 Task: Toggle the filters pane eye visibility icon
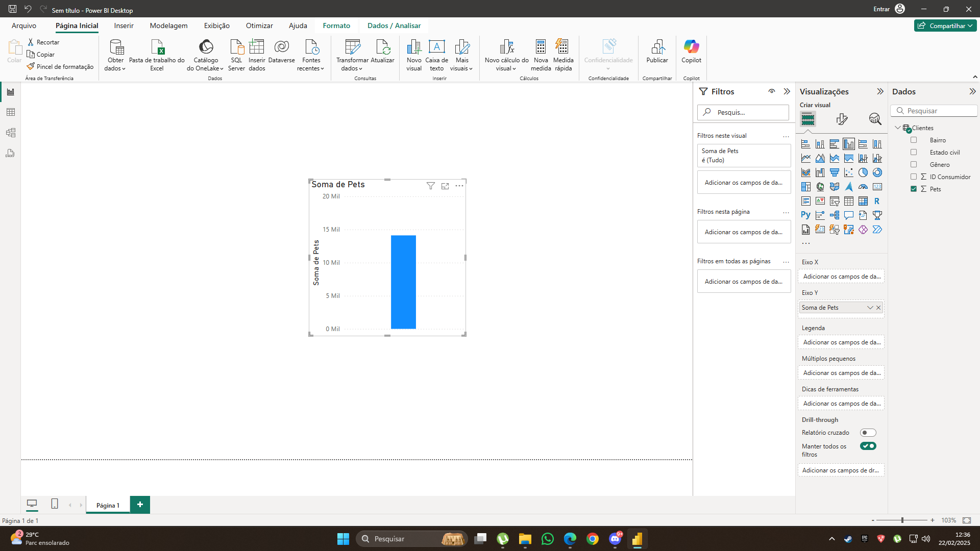tap(772, 91)
